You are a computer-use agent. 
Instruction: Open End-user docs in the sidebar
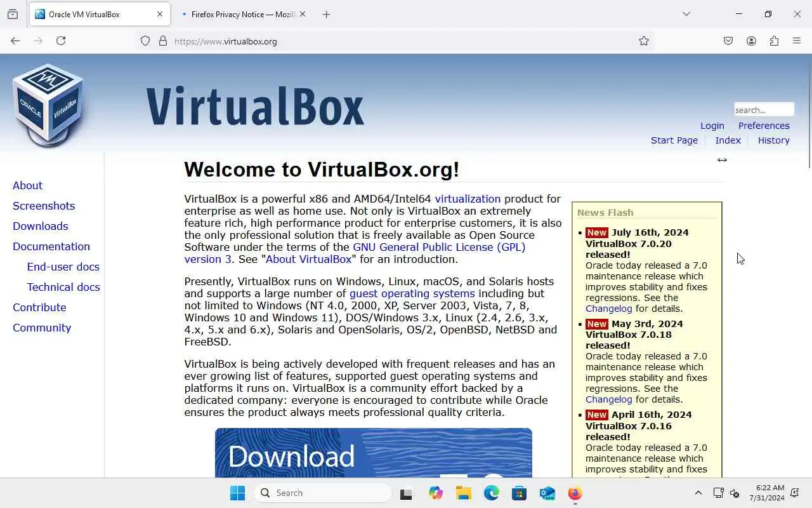pyautogui.click(x=63, y=267)
